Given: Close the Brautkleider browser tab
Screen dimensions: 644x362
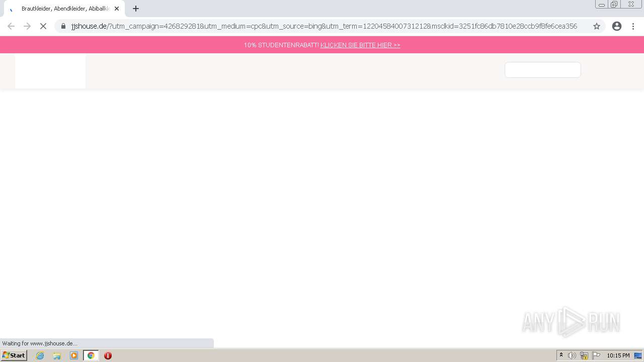Looking at the screenshot, I should (117, 9).
